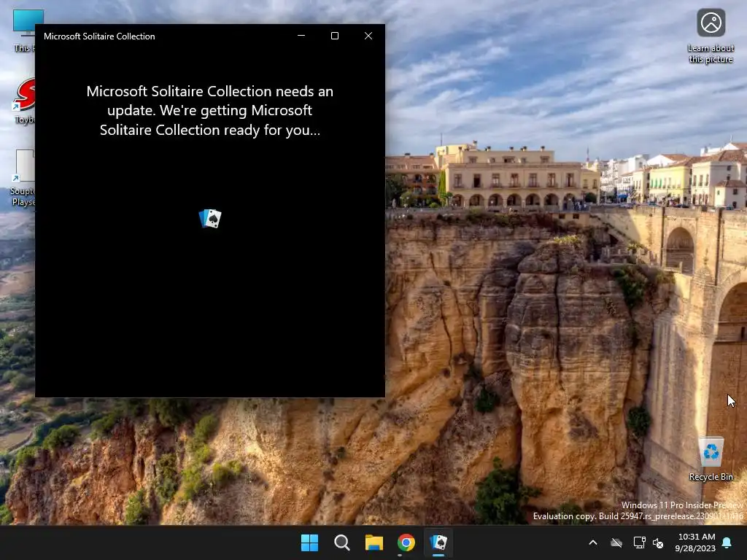The width and height of the screenshot is (747, 560).
Task: Show hidden system tray icons
Action: tap(593, 542)
